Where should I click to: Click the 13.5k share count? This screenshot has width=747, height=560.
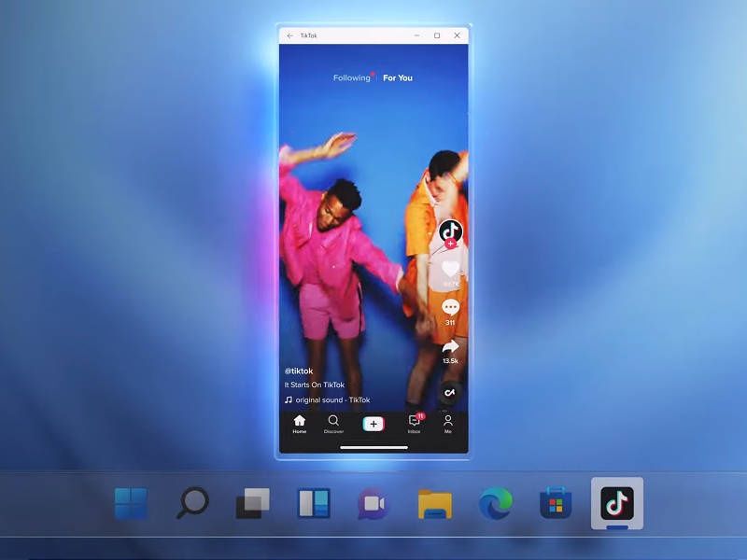450,361
